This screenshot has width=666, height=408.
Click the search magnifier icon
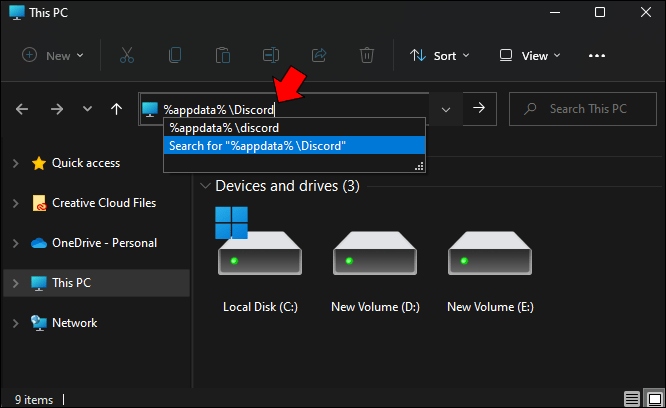click(x=530, y=109)
